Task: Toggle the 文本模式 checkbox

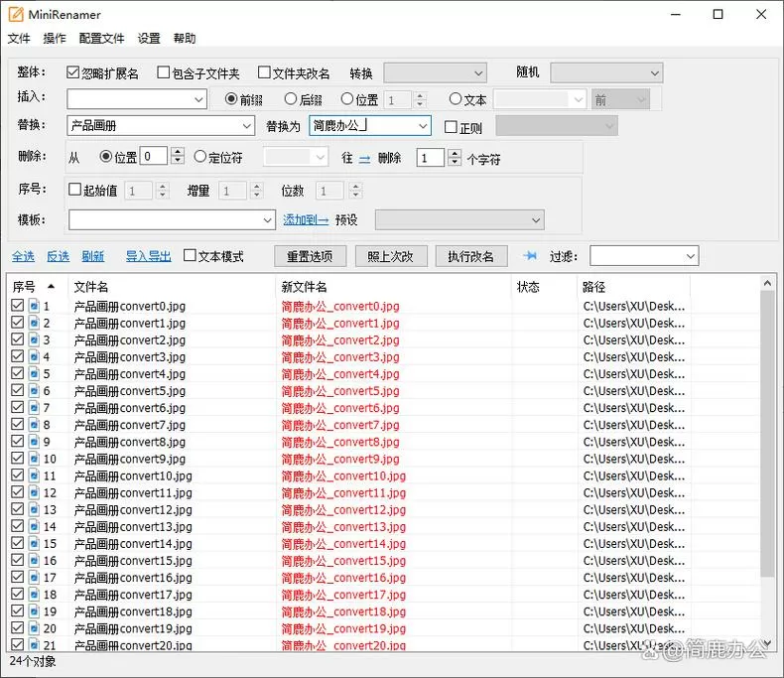Action: [x=190, y=255]
